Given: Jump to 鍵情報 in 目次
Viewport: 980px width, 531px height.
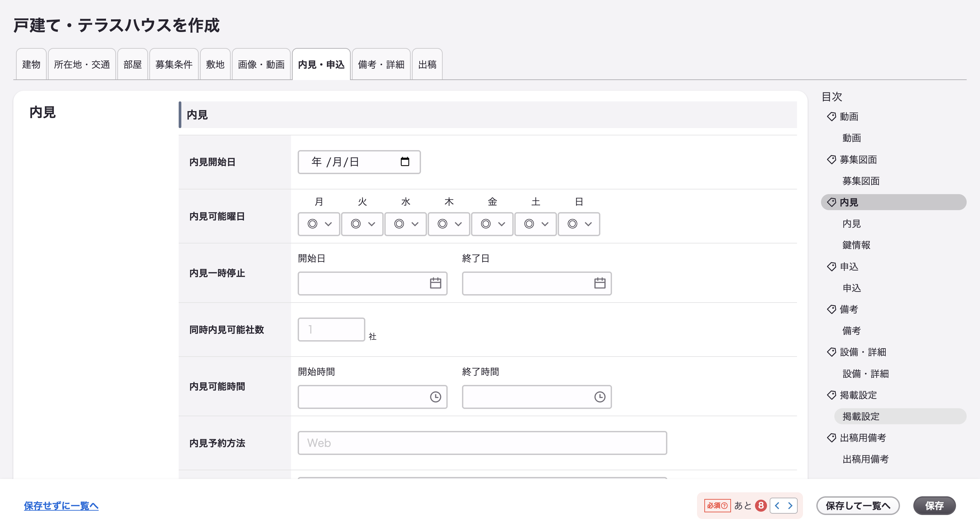Looking at the screenshot, I should [x=856, y=245].
